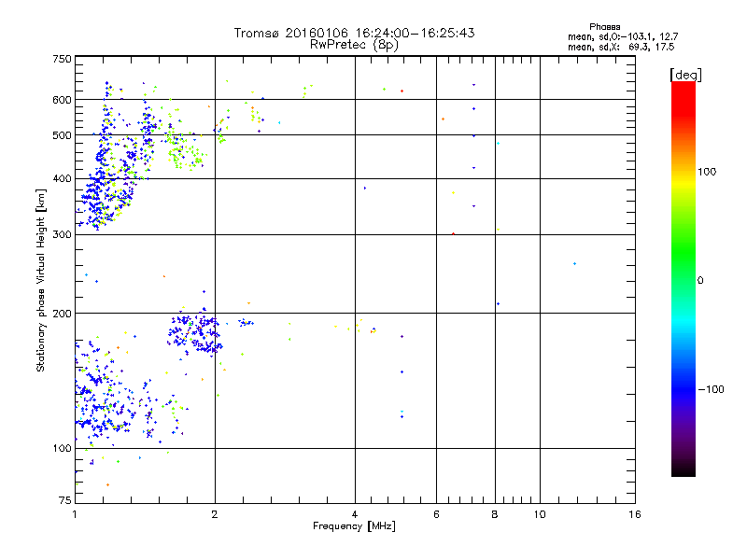This screenshot has height=560, width=747.
Task: Click the 'mean, sd,X: 69.3, 17.5' text
Action: click(621, 47)
